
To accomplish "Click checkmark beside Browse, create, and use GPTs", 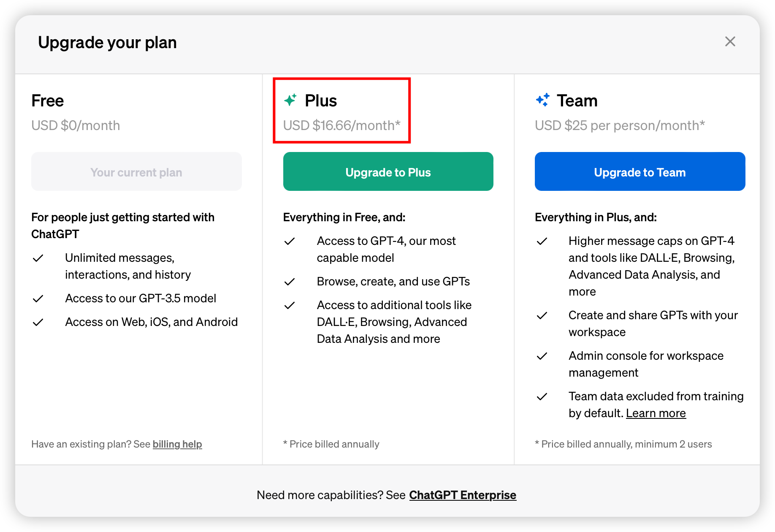I will point(290,282).
